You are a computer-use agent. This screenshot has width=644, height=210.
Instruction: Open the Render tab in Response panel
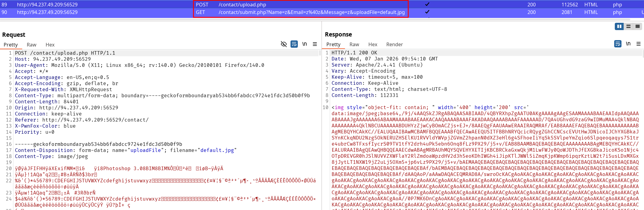point(394,44)
